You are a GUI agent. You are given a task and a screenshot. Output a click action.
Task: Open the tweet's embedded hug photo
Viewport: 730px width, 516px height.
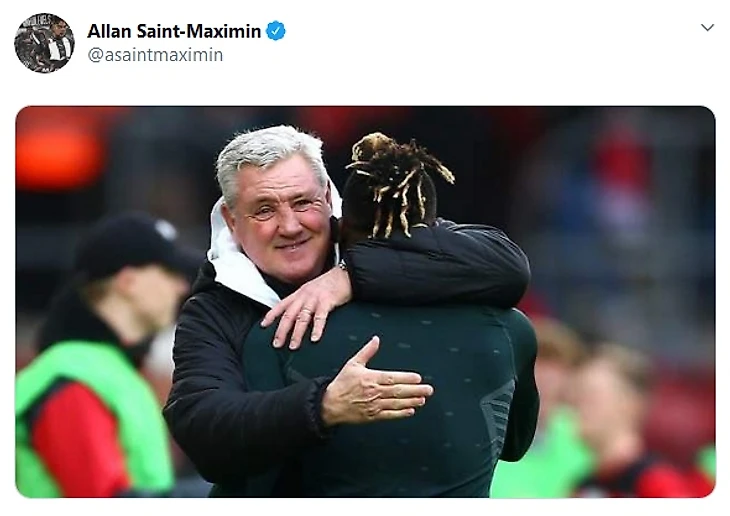[365, 302]
